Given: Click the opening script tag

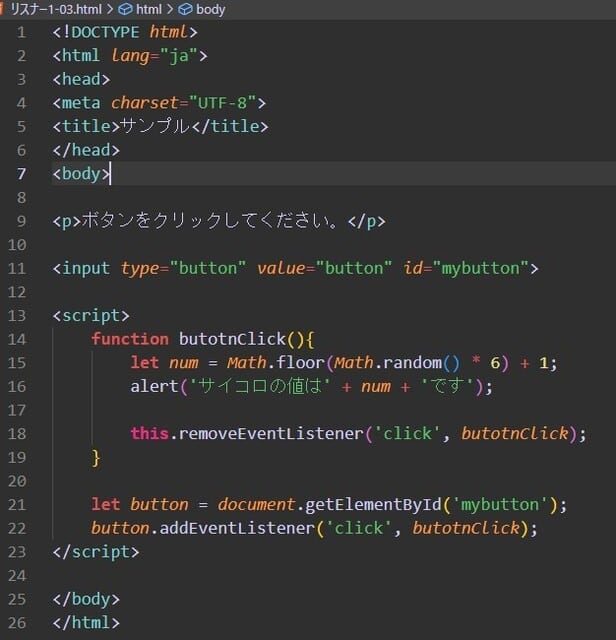Looking at the screenshot, I should click(91, 315).
